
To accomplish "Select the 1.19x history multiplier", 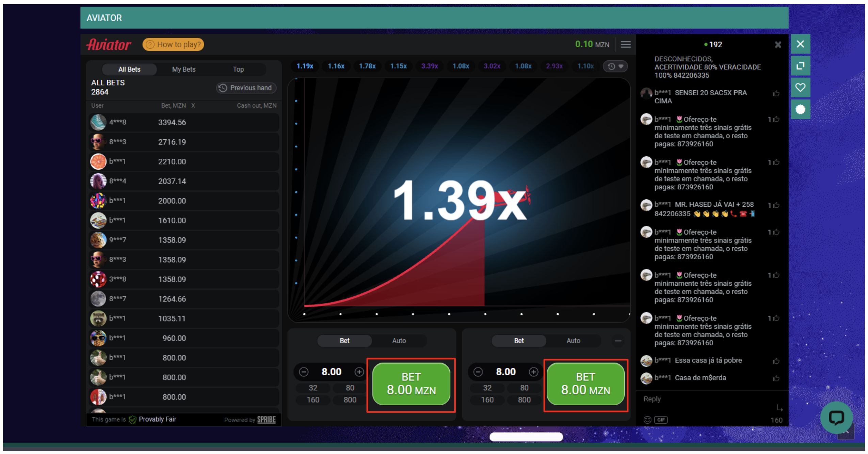I will coord(305,66).
